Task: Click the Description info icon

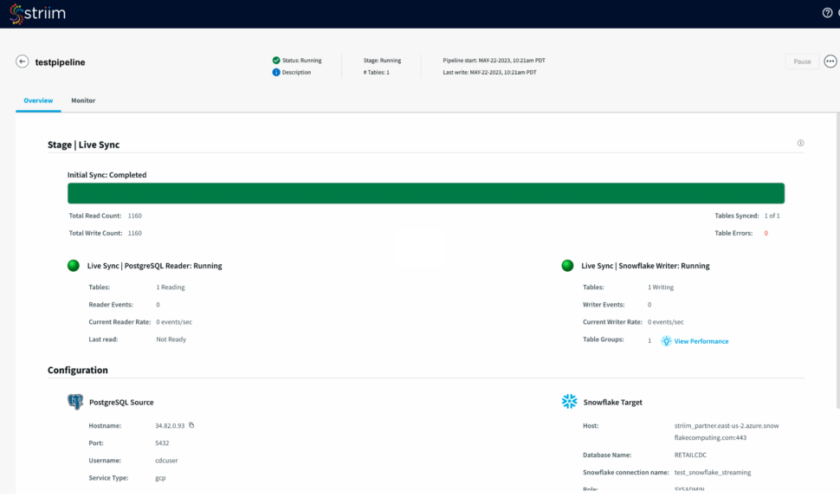Action: (276, 73)
